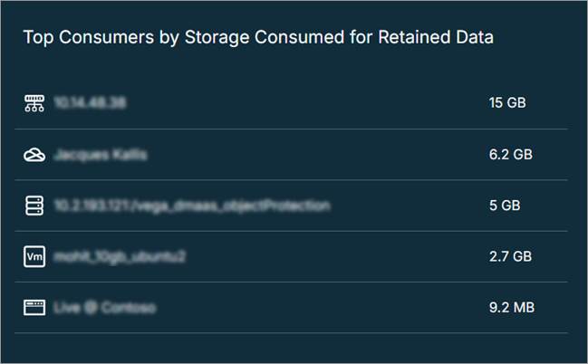Click the Vm icon beside mohit_10gb_ubuntu2
The height and width of the screenshot is (364, 588).
tap(34, 256)
